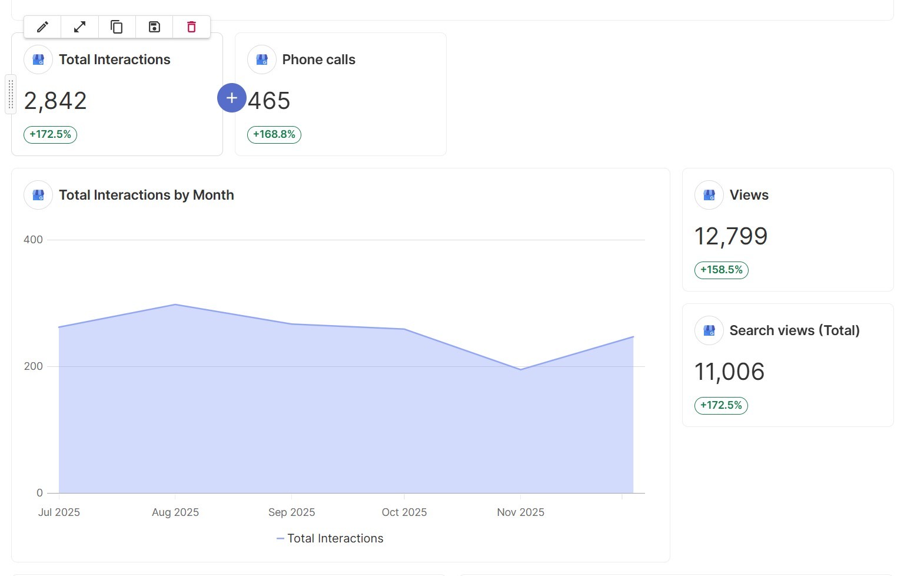Click the +172.5% badge under 2,842
This screenshot has height=576, width=924.
point(50,134)
